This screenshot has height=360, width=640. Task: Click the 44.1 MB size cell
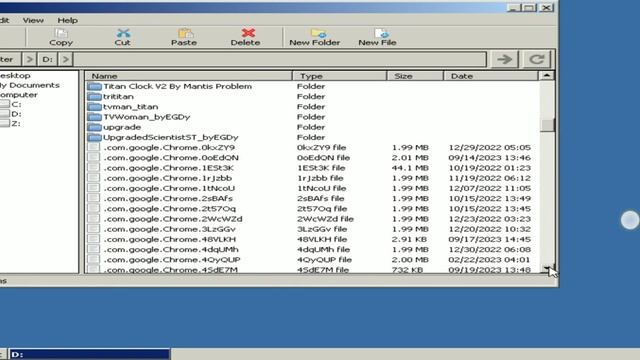(x=410, y=168)
